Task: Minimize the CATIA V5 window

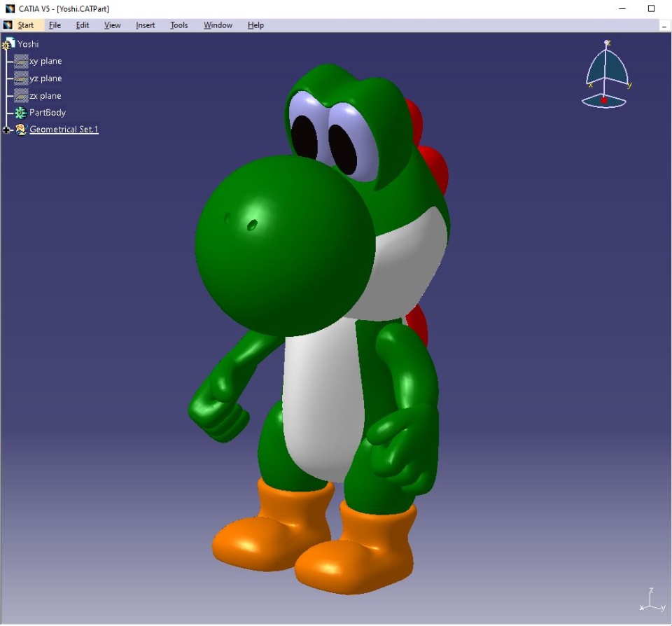Action: click(622, 8)
